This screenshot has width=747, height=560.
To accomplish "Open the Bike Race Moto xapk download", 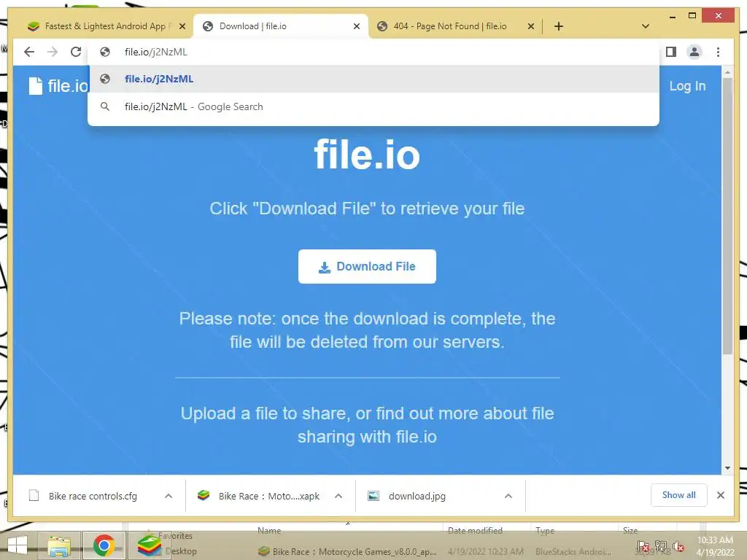I will coord(260,496).
